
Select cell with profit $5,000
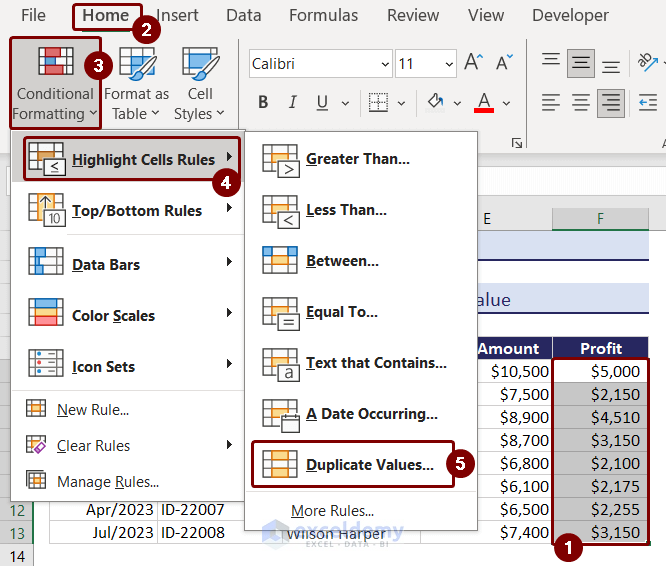[x=600, y=371]
